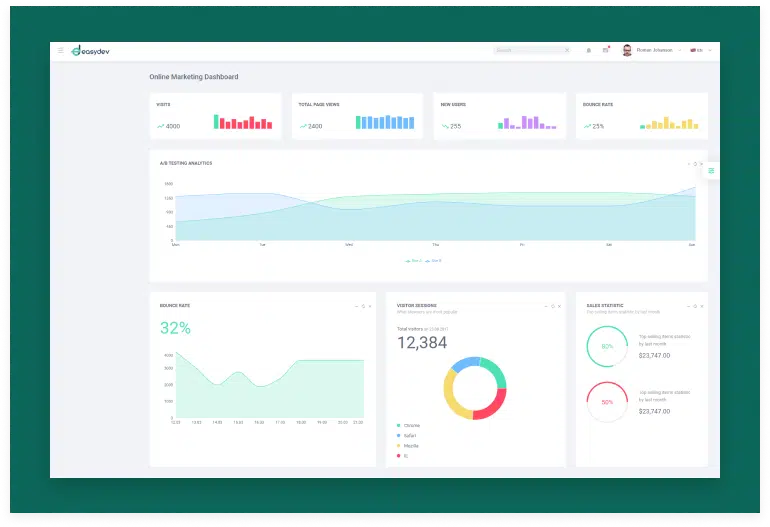Minimize the A/B Testing Analytics panel
Image resolution: width=770 pixels, height=527 pixels.
tap(688, 164)
